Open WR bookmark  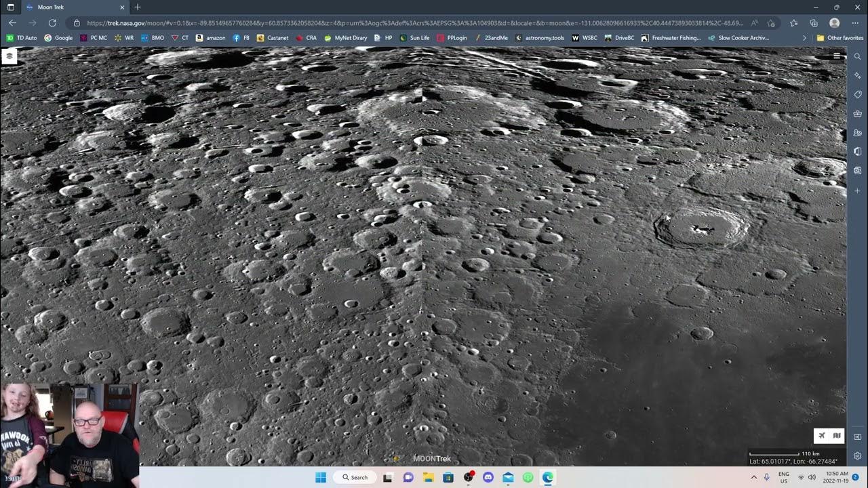124,38
